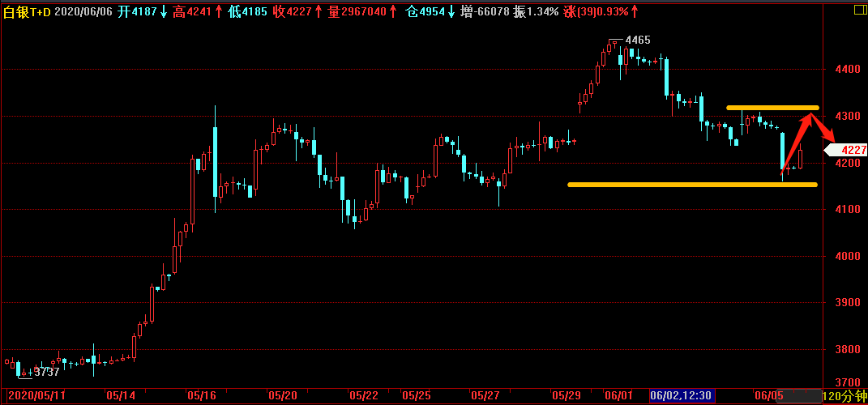Click the gray horizontal scrollbar thumb
Image resolution: width=868 pixels, height=405 pixels.
click(x=798, y=396)
